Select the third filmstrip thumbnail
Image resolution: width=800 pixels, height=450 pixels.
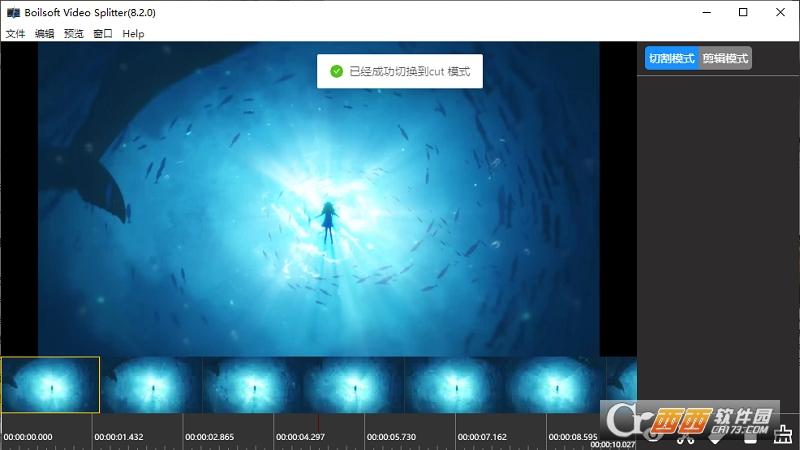click(253, 385)
